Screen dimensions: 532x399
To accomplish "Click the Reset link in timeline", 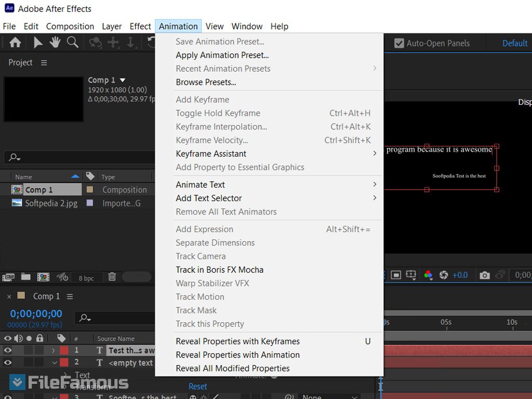I will pos(198,387).
